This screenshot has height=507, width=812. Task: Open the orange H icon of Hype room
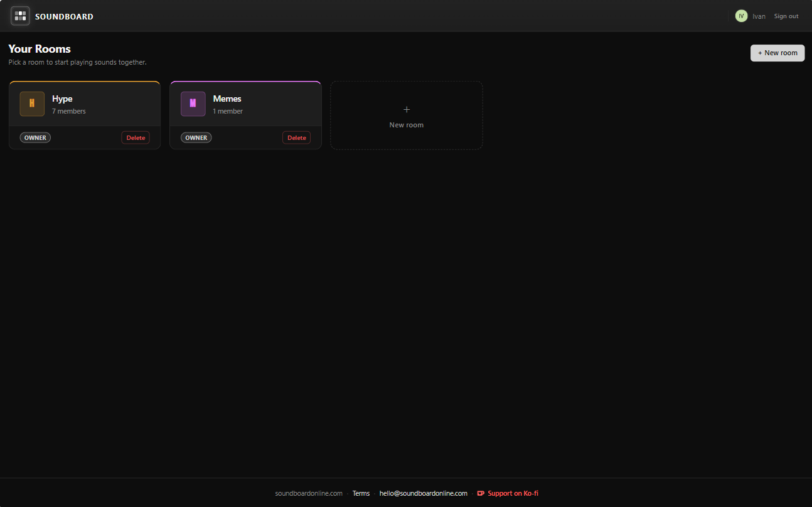pos(32,104)
